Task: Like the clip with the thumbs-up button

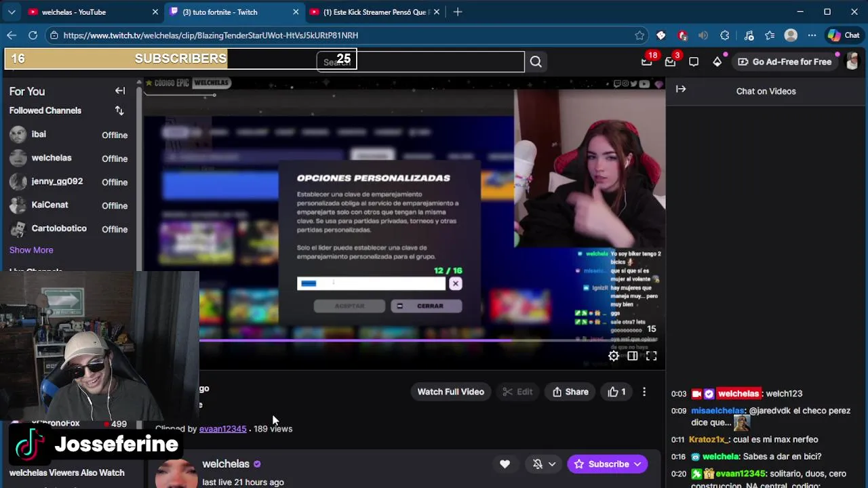Action: pyautogui.click(x=616, y=392)
